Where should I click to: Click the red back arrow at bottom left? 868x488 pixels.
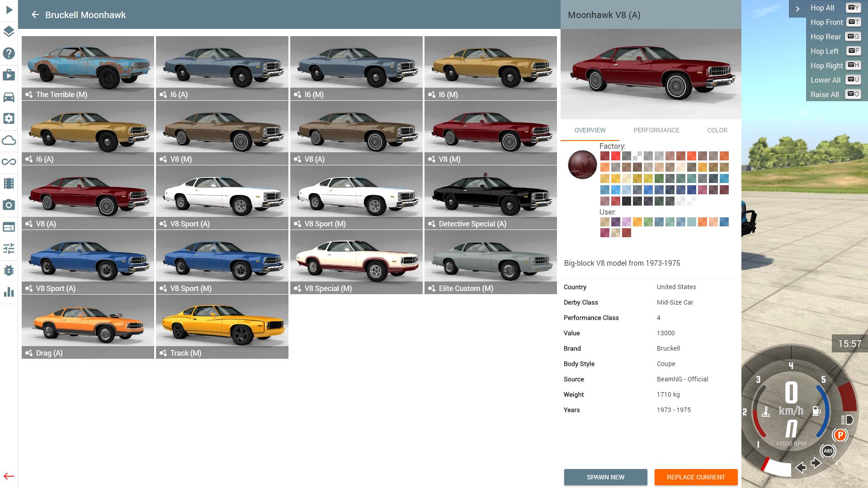[9, 476]
